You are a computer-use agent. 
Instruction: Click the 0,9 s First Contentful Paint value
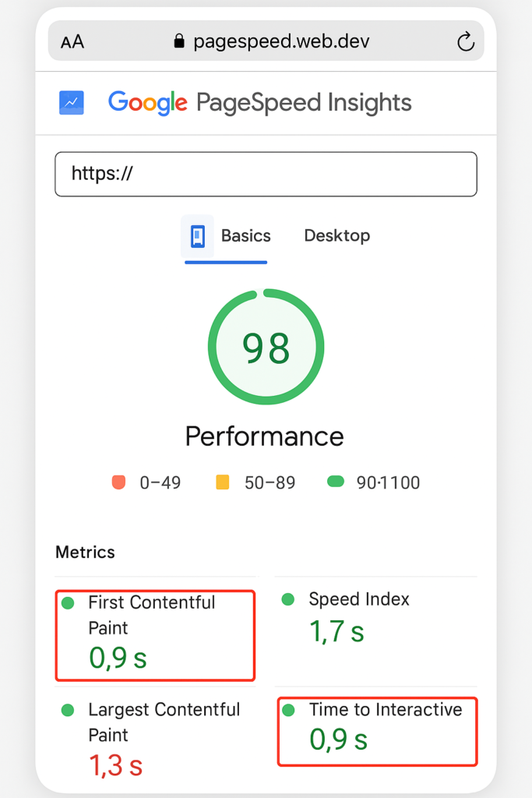tap(118, 658)
